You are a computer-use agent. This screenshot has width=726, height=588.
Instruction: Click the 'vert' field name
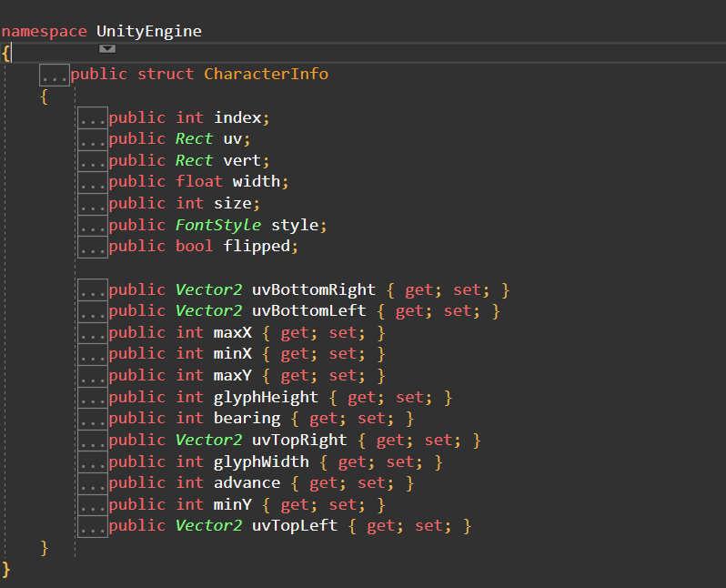pos(242,161)
